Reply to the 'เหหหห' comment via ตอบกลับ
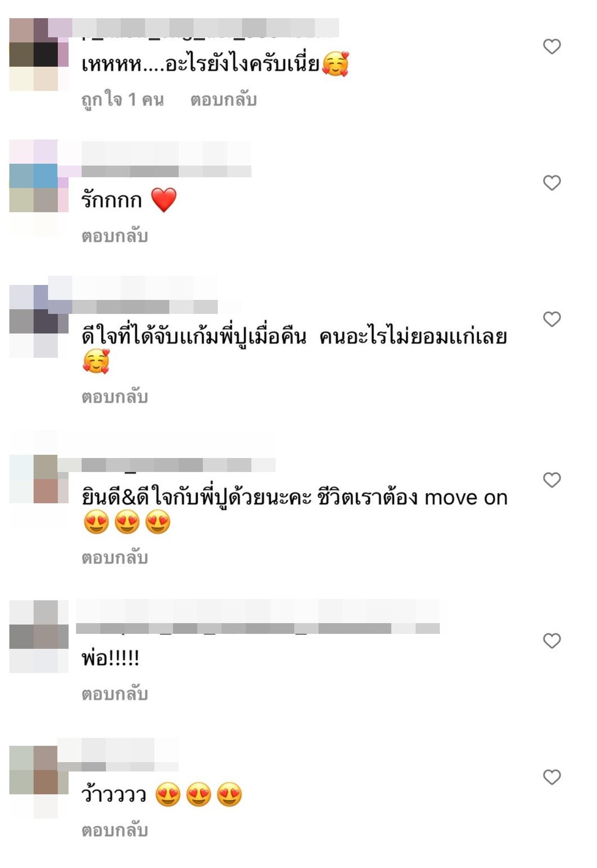Viewport: 597px width, 868px height. (x=223, y=100)
